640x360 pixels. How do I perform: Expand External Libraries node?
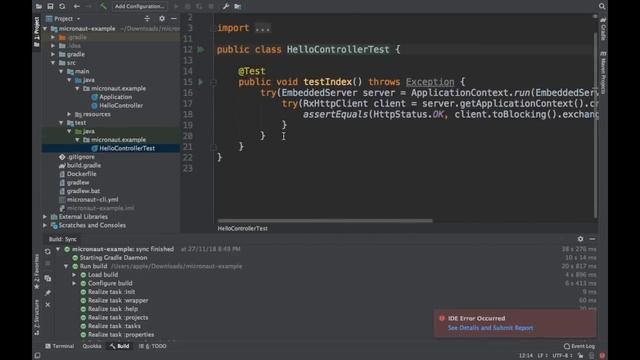45,217
